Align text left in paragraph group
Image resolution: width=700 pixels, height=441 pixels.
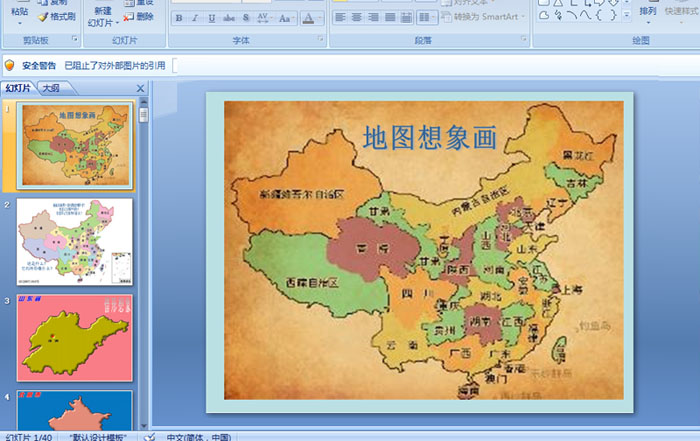point(340,17)
